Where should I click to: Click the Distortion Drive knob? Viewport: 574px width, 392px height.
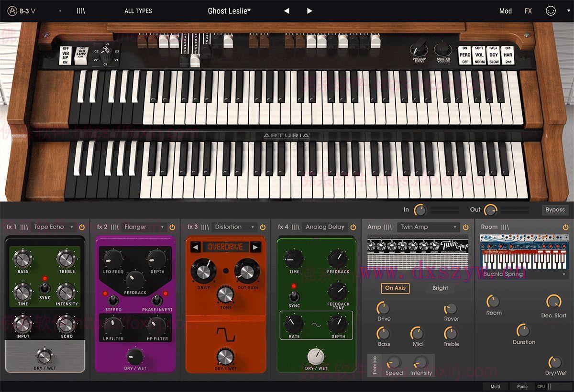coord(203,271)
